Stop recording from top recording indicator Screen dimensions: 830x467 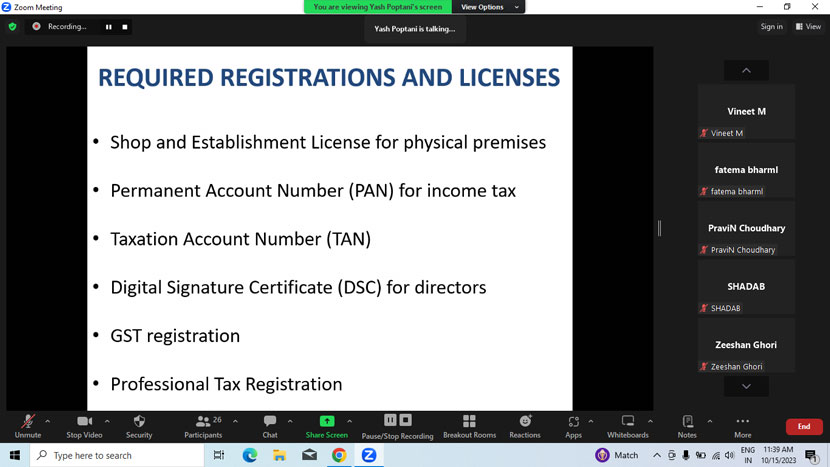[125, 27]
